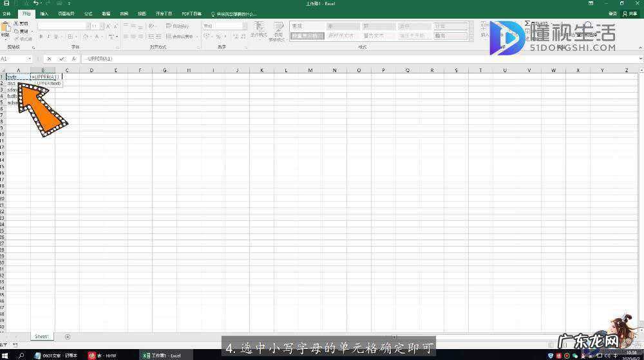The width and height of the screenshot is (644, 360).
Task: Toggle Underline formatting
Action: coord(55,36)
